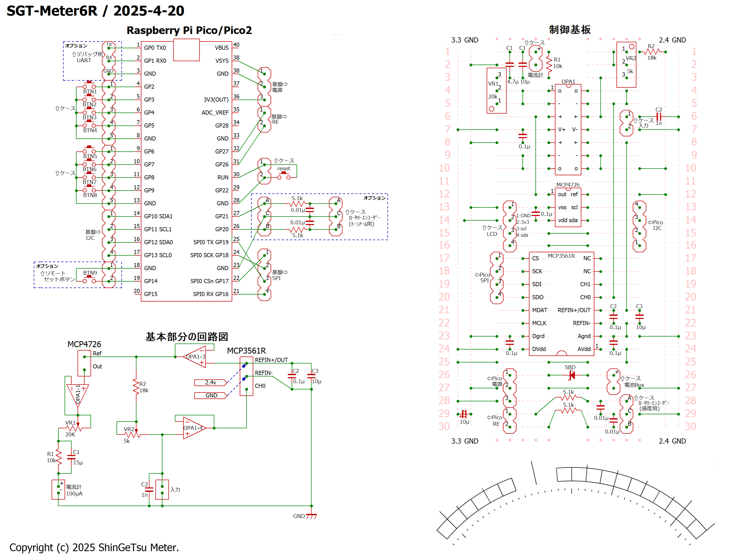Viewport: 747px width, 560px height.
Task: Click the GP28 pin label
Action: [222, 125]
